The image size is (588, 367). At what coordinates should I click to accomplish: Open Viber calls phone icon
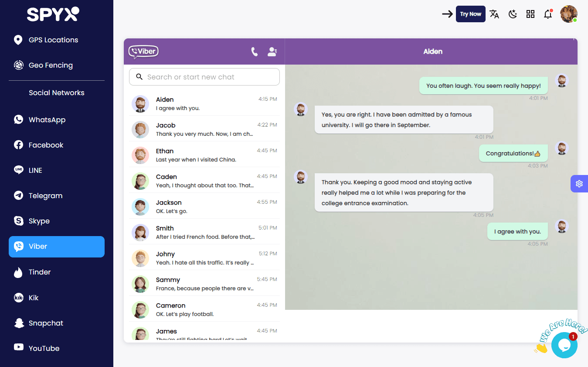(x=255, y=52)
